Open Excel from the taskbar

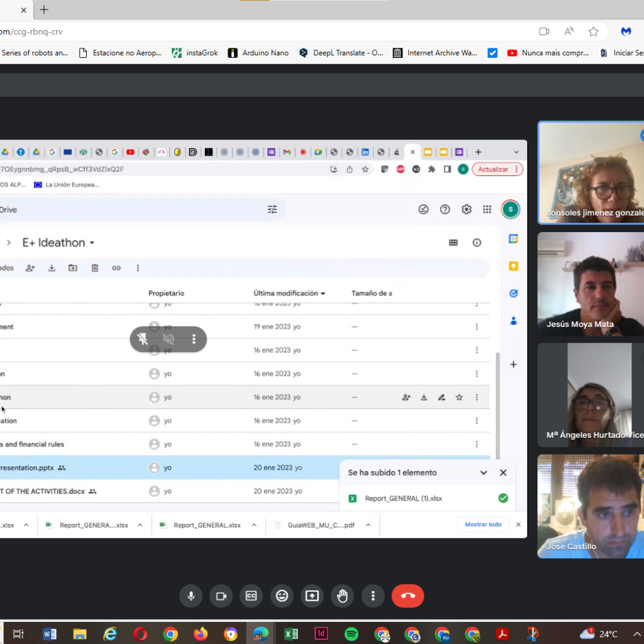pos(291,634)
